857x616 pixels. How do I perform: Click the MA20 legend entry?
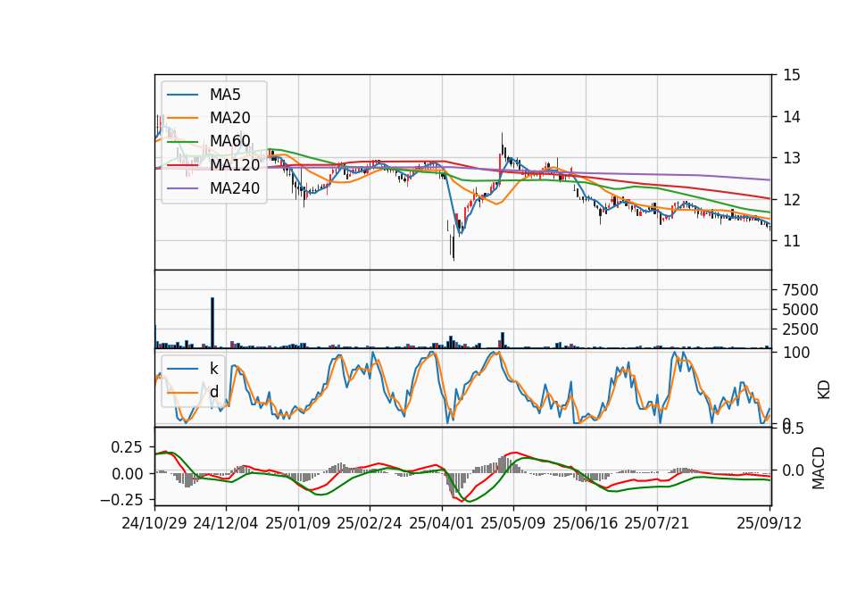209,118
